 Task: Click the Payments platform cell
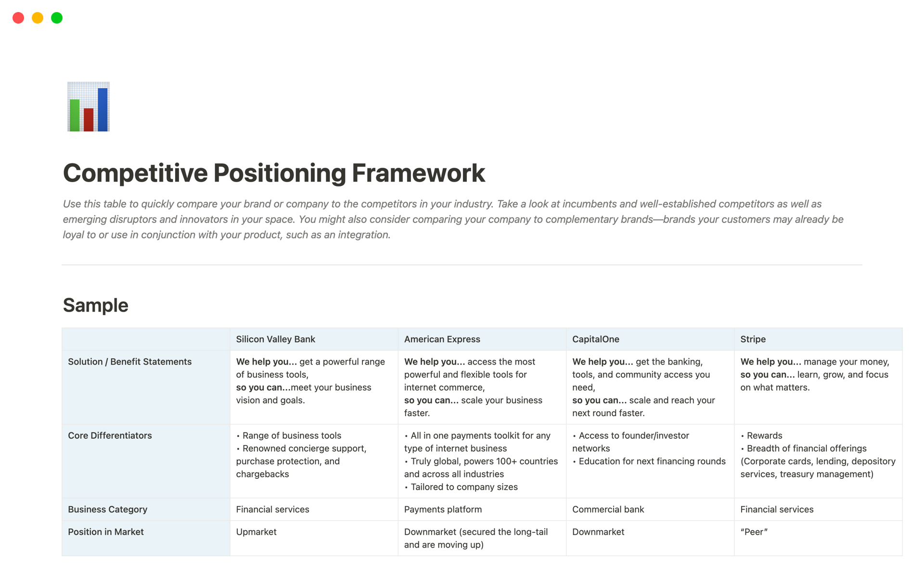point(443,509)
